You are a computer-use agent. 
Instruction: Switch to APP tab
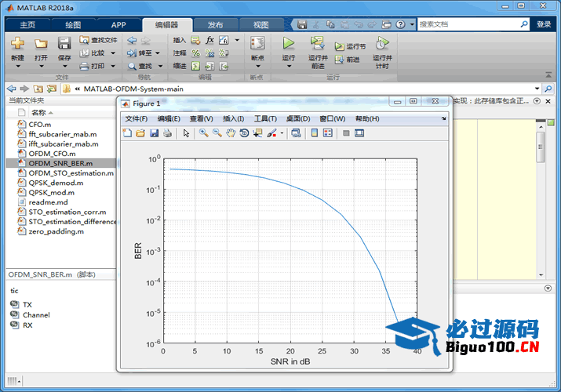tap(118, 24)
